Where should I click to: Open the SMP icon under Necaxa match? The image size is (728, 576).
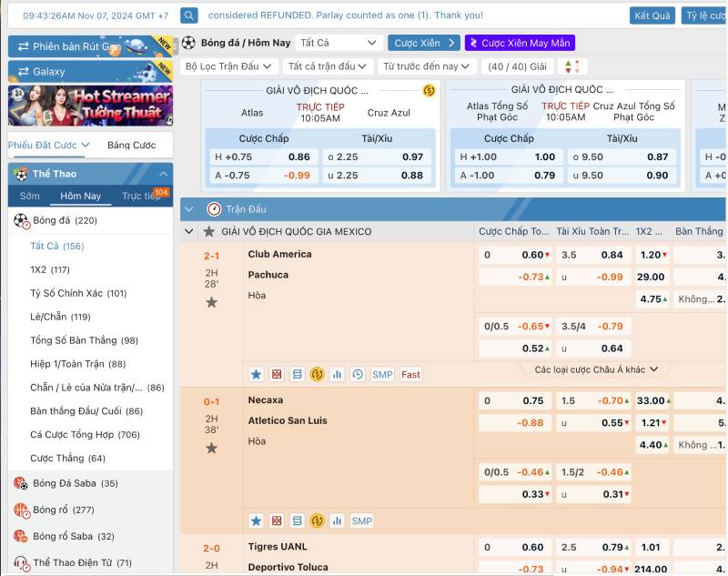(x=361, y=521)
